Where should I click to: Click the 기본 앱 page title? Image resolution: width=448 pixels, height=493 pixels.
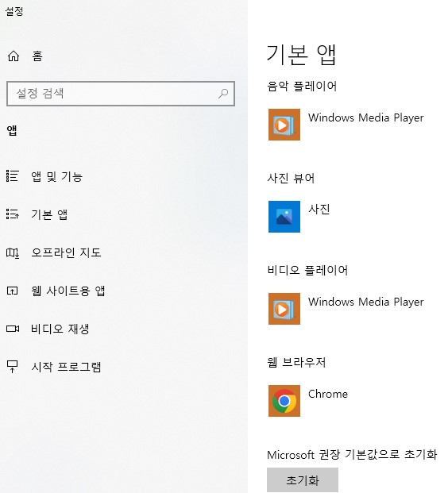[x=302, y=55]
